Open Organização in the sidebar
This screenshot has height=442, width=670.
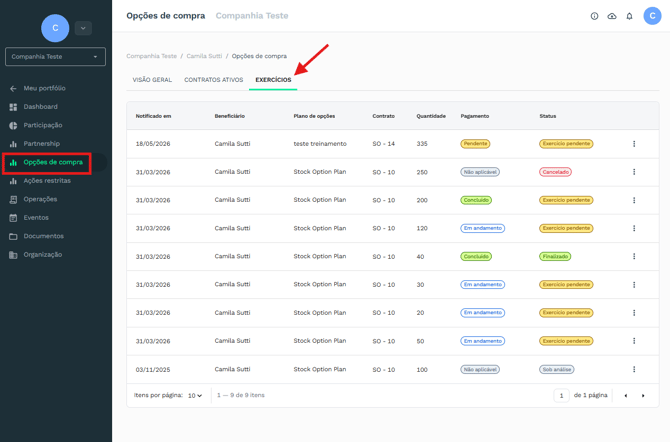pos(43,254)
